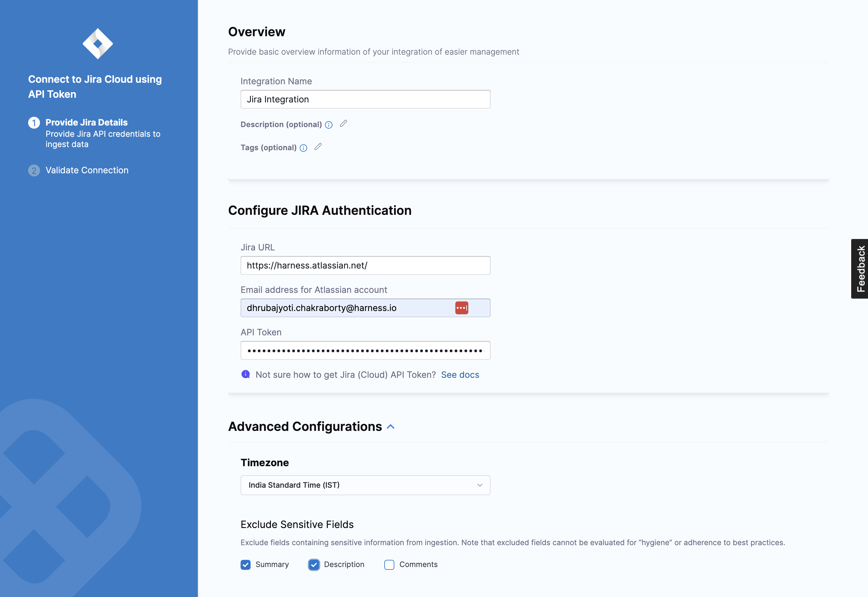Select step 1 circle for Provide Jira Details
This screenshot has width=868, height=597.
tap(34, 122)
